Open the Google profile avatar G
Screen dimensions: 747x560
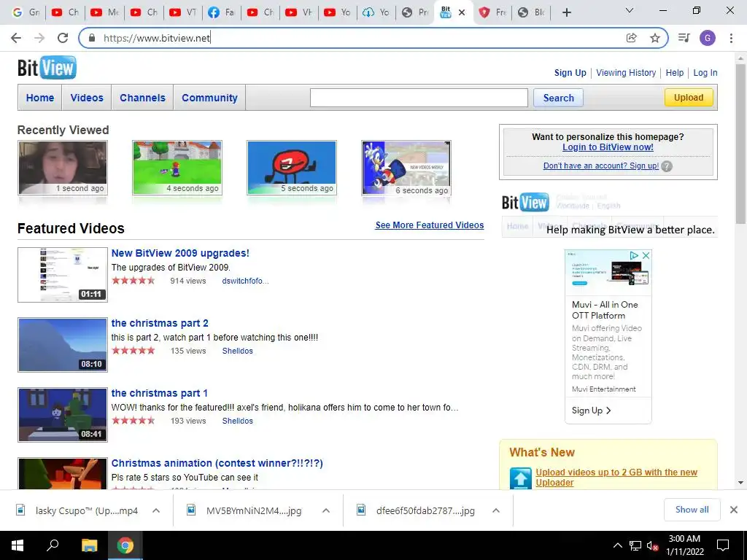coord(708,38)
